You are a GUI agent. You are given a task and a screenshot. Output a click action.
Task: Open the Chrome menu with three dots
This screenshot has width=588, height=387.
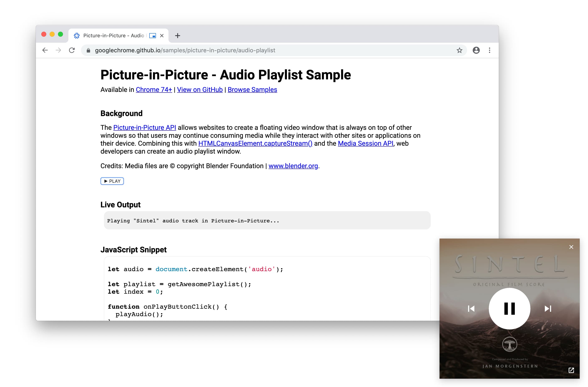[490, 50]
